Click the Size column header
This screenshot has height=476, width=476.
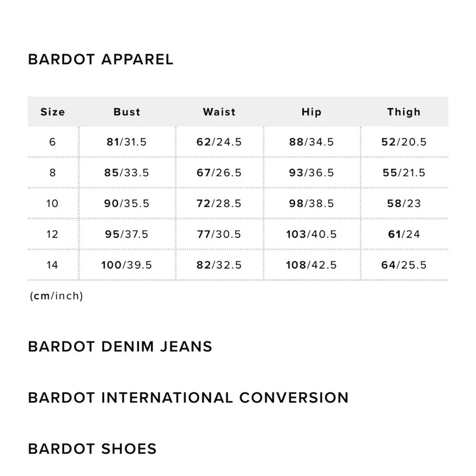tap(52, 112)
